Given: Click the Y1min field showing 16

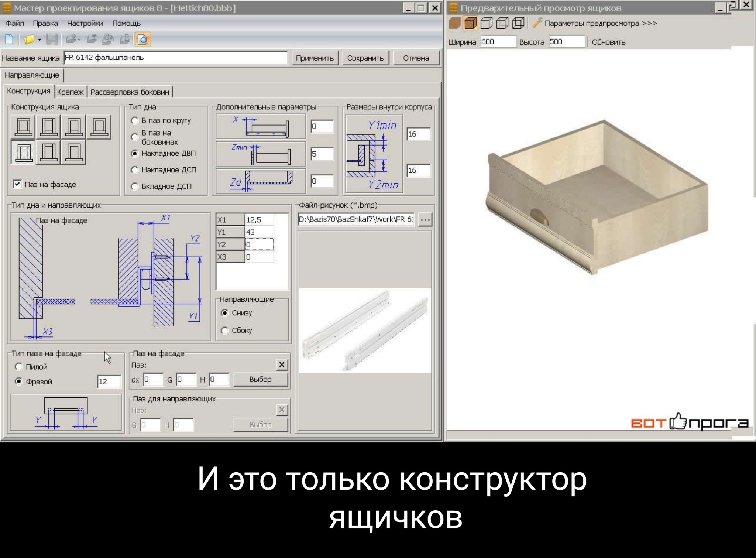Looking at the screenshot, I should (419, 134).
